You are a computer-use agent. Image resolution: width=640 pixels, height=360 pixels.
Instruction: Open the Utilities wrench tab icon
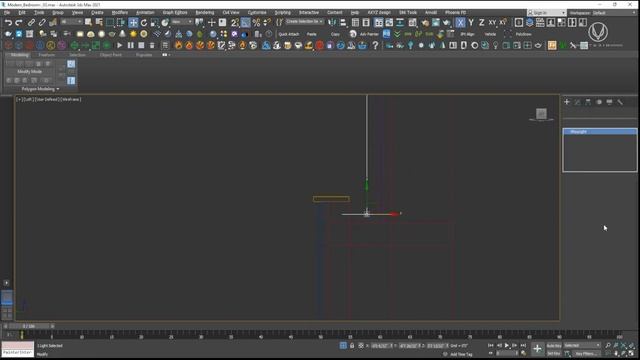click(x=620, y=102)
